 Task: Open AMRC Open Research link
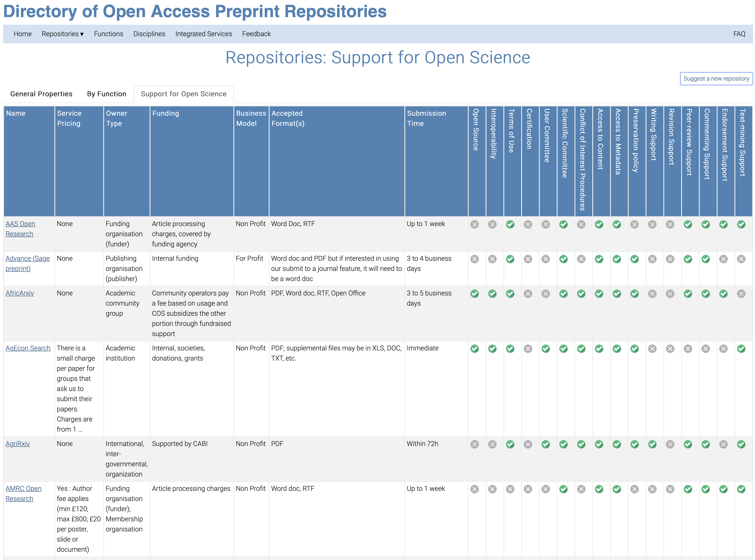pos(23,494)
